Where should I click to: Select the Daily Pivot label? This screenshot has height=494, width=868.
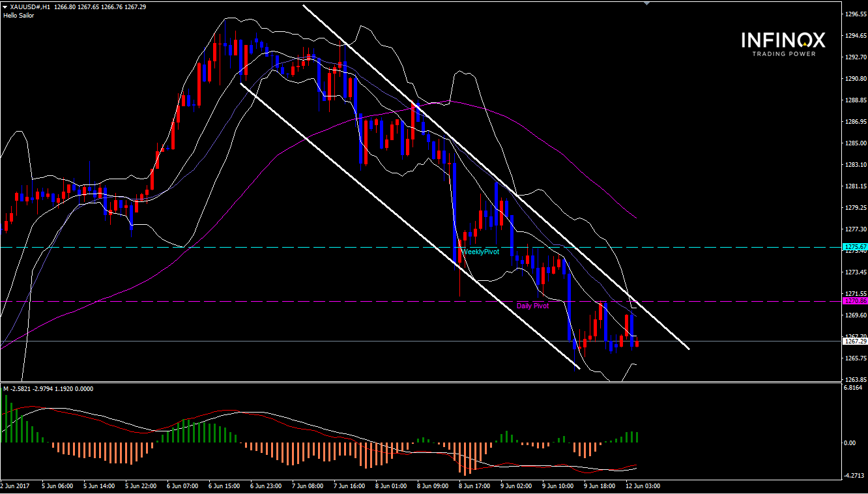[533, 306]
